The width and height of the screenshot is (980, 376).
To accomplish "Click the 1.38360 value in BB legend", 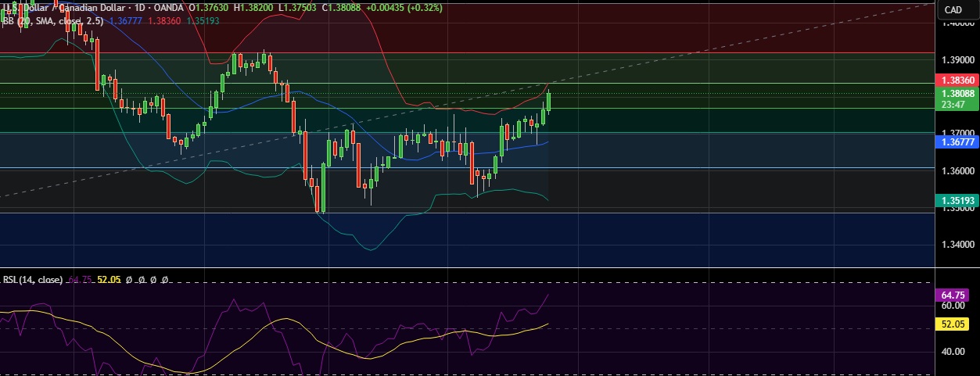I will point(163,22).
